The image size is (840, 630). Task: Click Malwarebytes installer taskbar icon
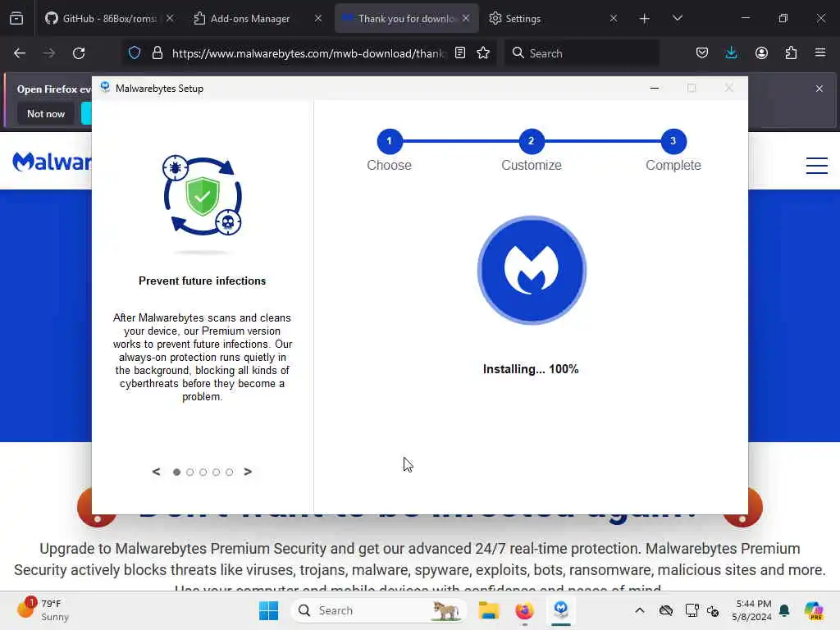[561, 610]
